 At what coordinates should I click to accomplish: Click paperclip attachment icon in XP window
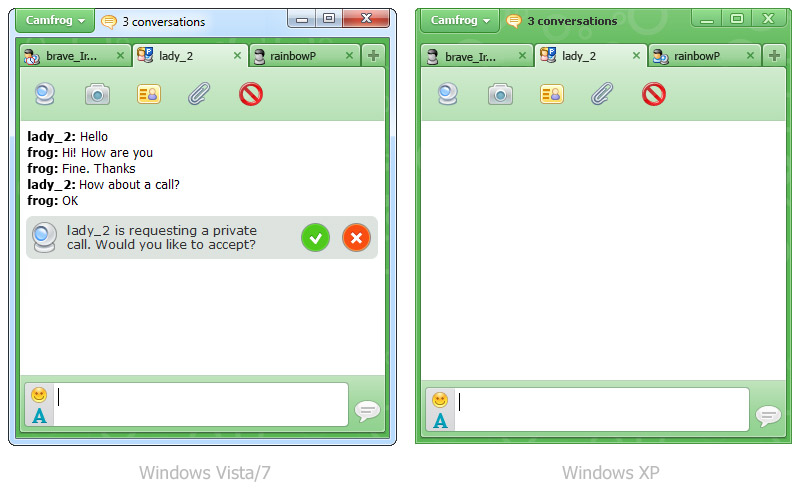point(602,95)
